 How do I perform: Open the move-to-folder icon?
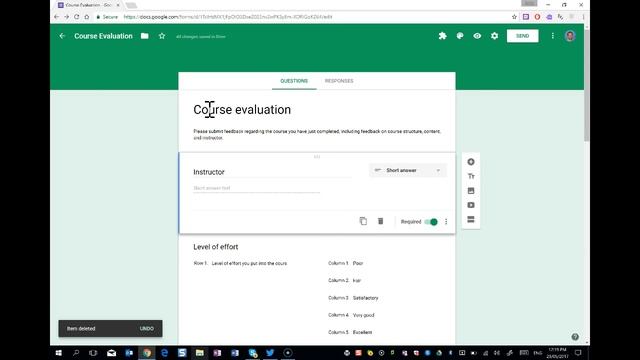click(x=144, y=36)
